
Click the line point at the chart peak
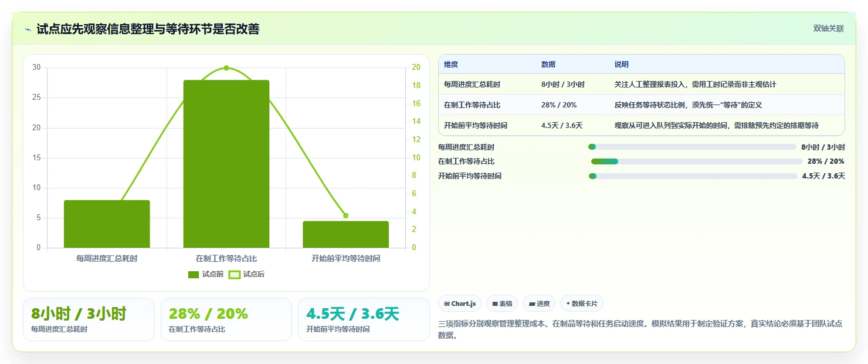point(226,68)
